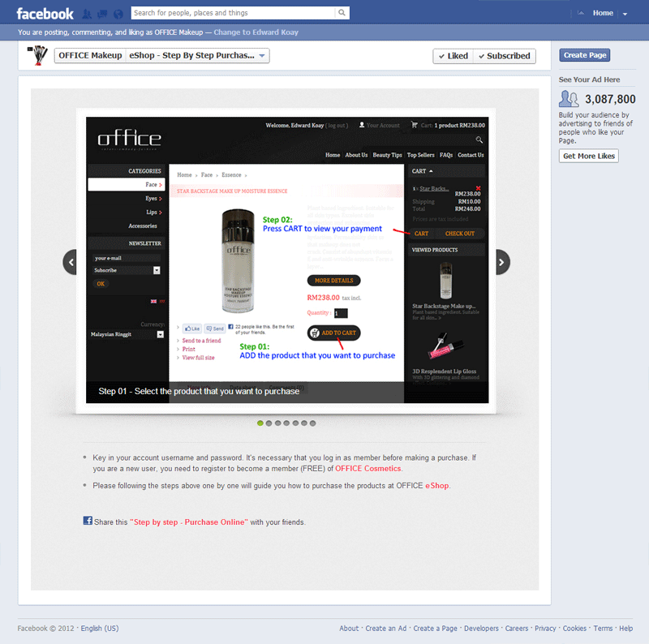Open friend requests icon
Screen dimensions: 649x644
(x=86, y=14)
